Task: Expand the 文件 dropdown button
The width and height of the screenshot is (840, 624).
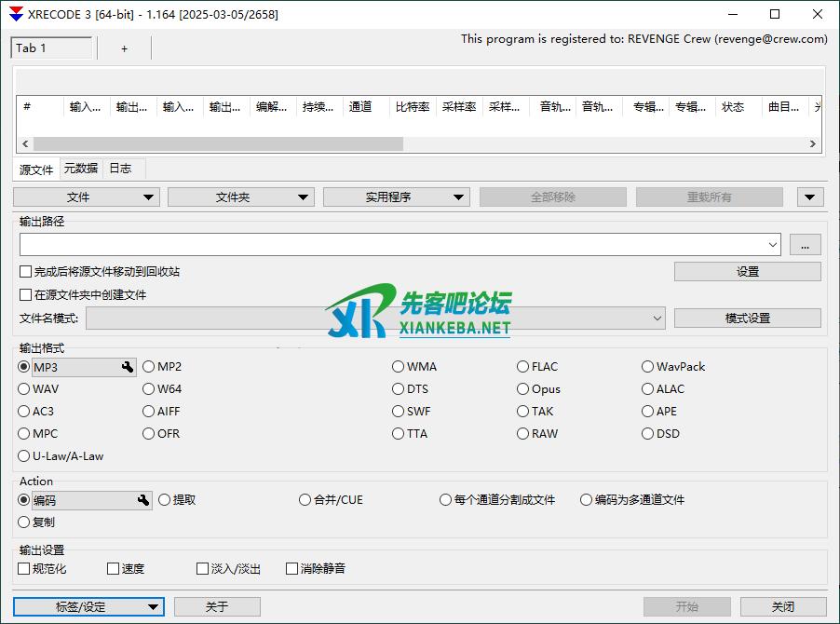Action: 87,197
